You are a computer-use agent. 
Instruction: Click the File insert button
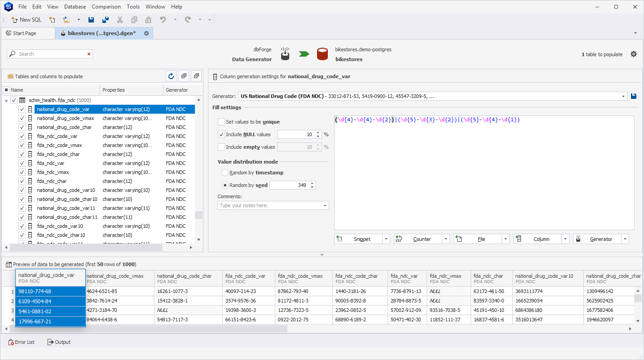pyautogui.click(x=478, y=239)
